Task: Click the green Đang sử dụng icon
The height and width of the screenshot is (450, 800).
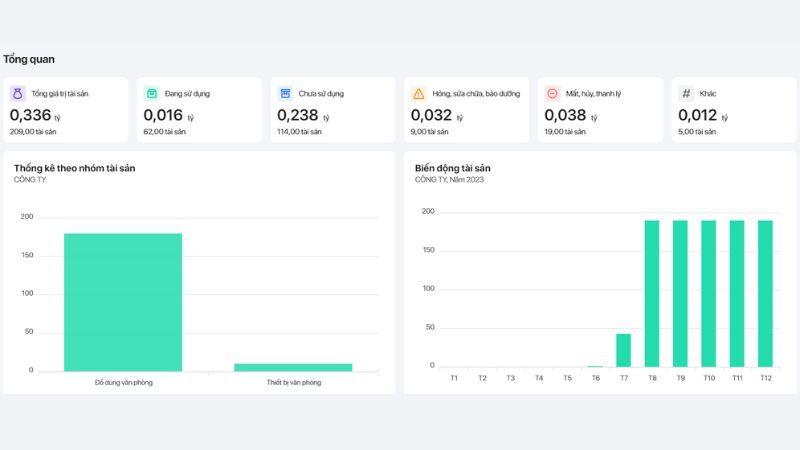Action: click(x=151, y=93)
